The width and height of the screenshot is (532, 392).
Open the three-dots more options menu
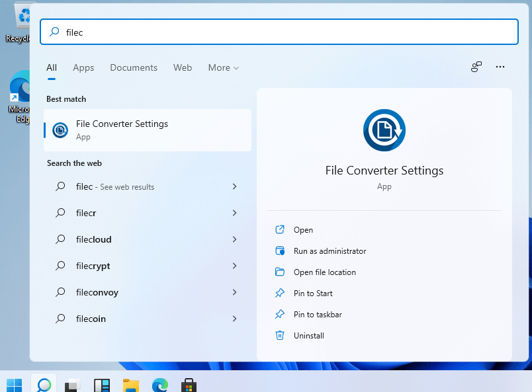[x=500, y=67]
